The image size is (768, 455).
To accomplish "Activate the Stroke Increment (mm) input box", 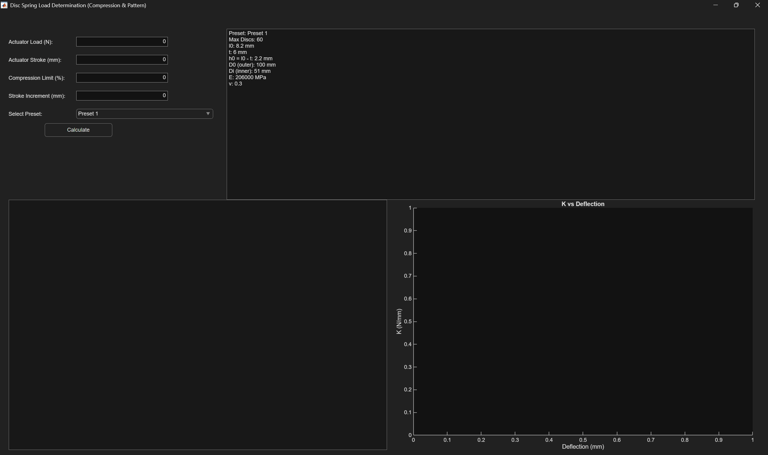I will [122, 96].
